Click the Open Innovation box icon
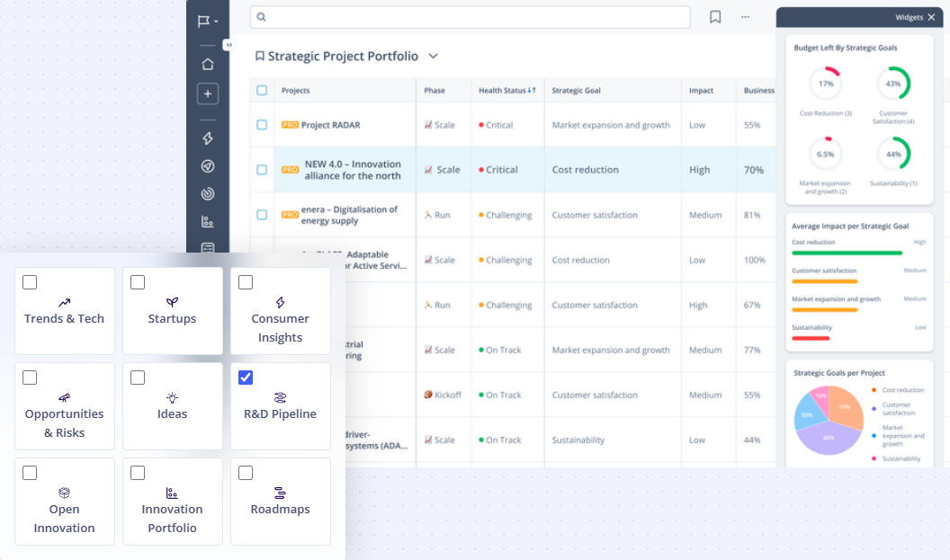The height and width of the screenshot is (560, 950). click(x=64, y=493)
